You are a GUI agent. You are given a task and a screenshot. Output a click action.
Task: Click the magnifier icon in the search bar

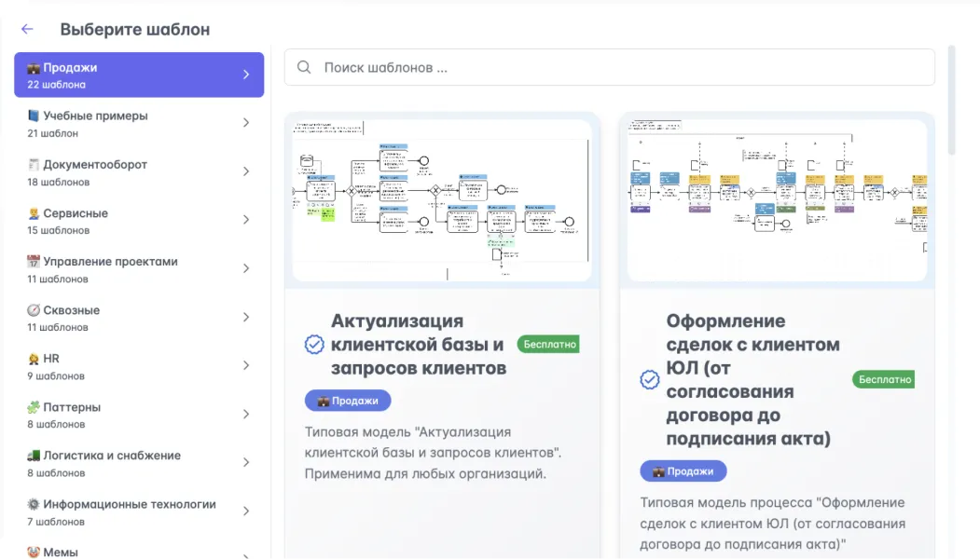(x=304, y=67)
